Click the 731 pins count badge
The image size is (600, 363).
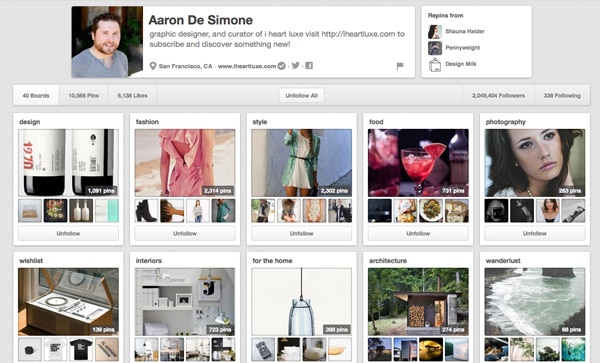click(x=453, y=190)
